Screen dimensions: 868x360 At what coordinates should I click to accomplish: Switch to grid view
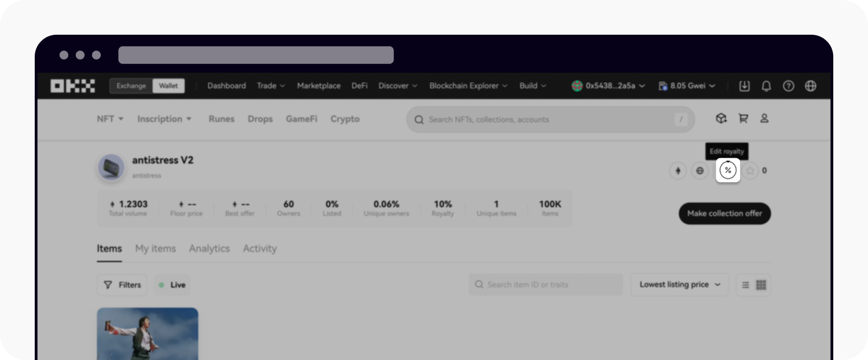[761, 285]
